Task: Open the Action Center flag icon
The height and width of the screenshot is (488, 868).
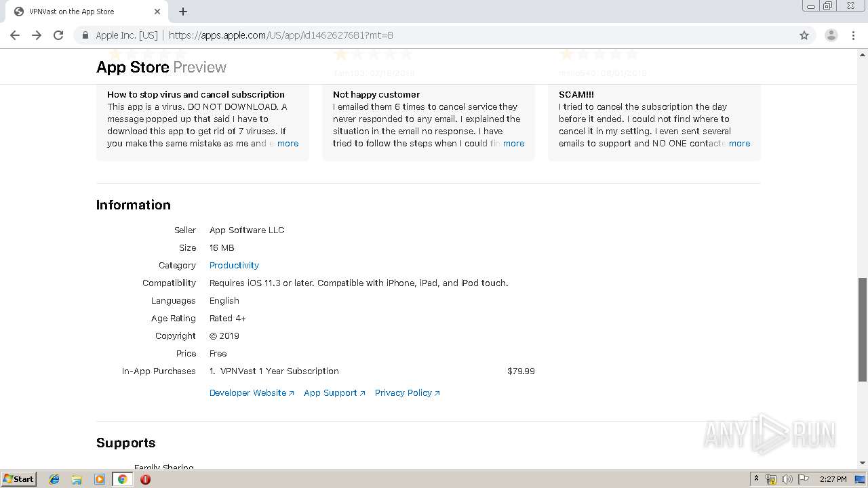Action: pyautogui.click(x=804, y=479)
